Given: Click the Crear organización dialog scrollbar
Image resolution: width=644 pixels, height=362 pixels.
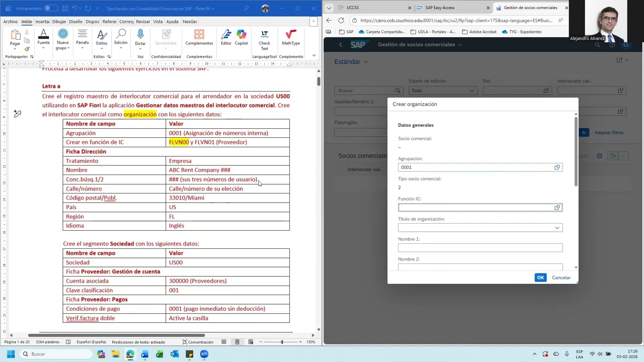Looking at the screenshot, I should tap(576, 152).
